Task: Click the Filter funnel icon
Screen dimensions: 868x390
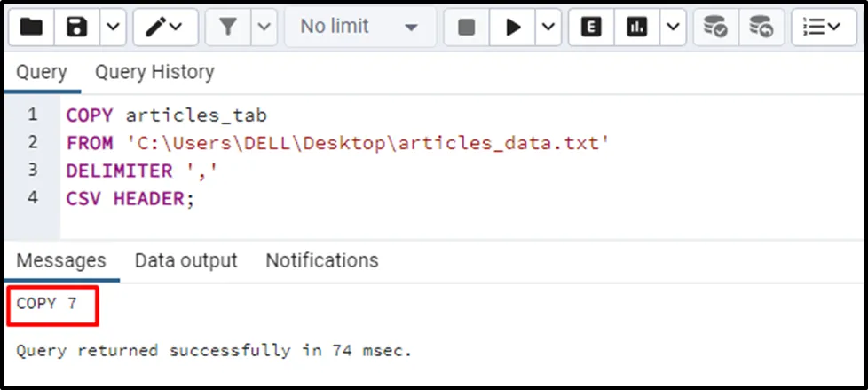Action: (x=228, y=28)
